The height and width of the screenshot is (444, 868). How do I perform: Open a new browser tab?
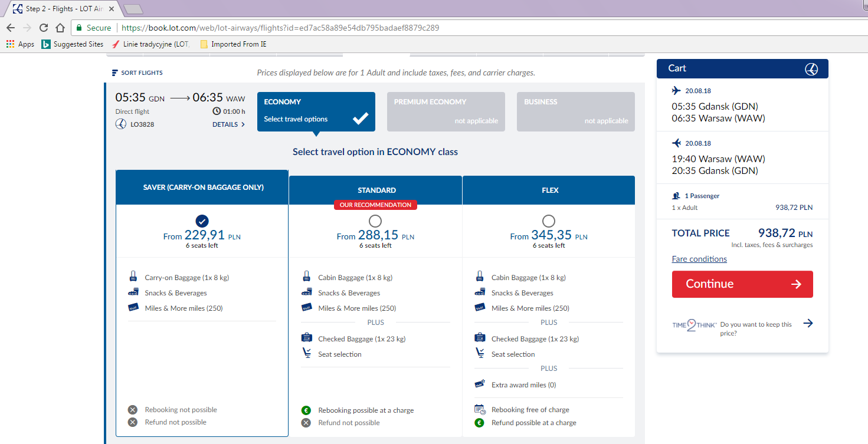133,9
